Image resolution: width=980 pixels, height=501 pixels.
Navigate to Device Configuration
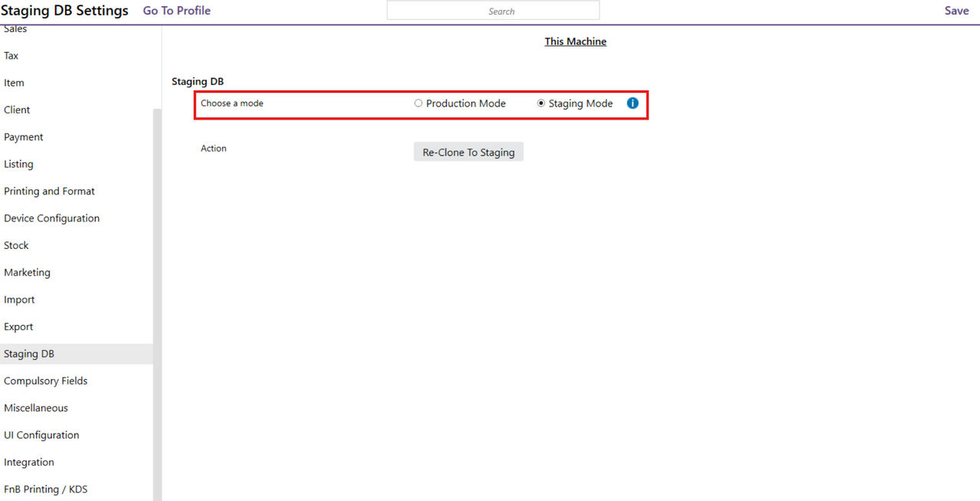pos(51,218)
